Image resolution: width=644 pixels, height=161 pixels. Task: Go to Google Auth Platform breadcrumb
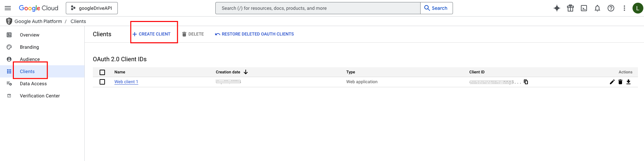(x=38, y=21)
